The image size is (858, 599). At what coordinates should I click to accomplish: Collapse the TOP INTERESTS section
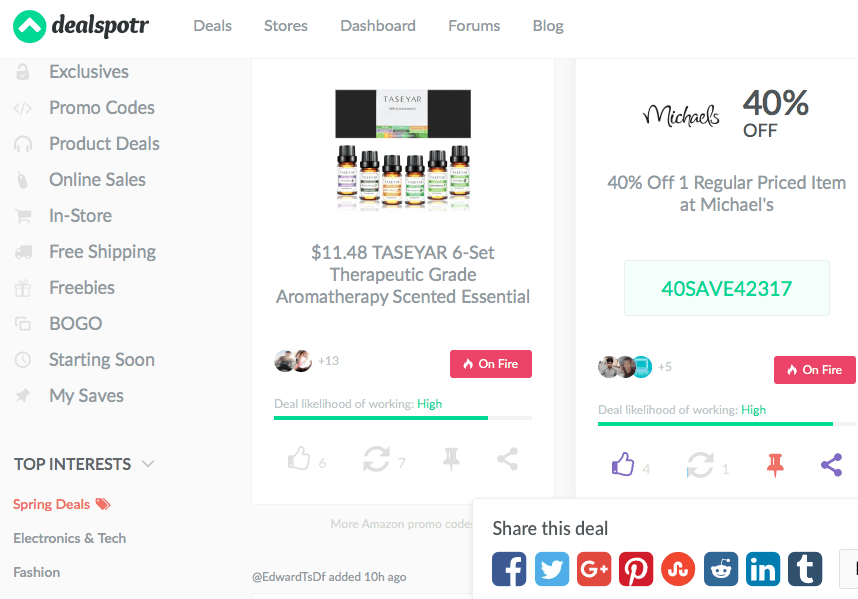[148, 464]
